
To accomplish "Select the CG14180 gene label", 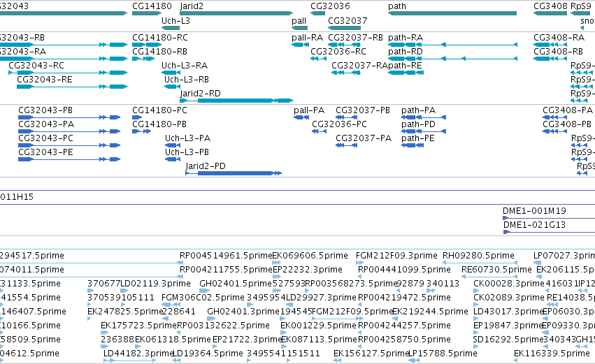I will pos(152,6).
